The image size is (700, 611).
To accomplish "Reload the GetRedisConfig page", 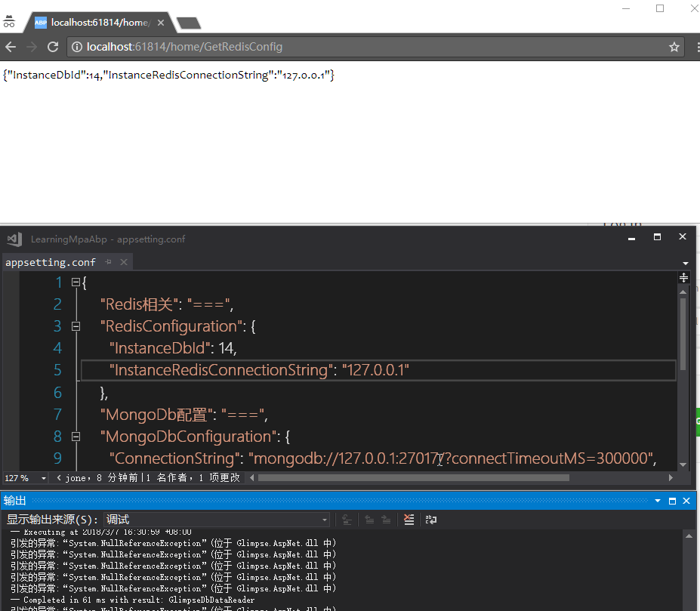I will 53,47.
